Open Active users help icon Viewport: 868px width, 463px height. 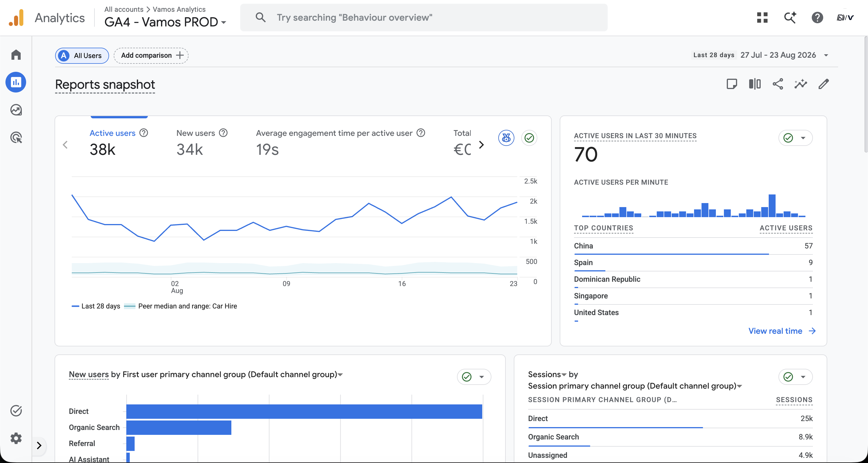point(144,133)
